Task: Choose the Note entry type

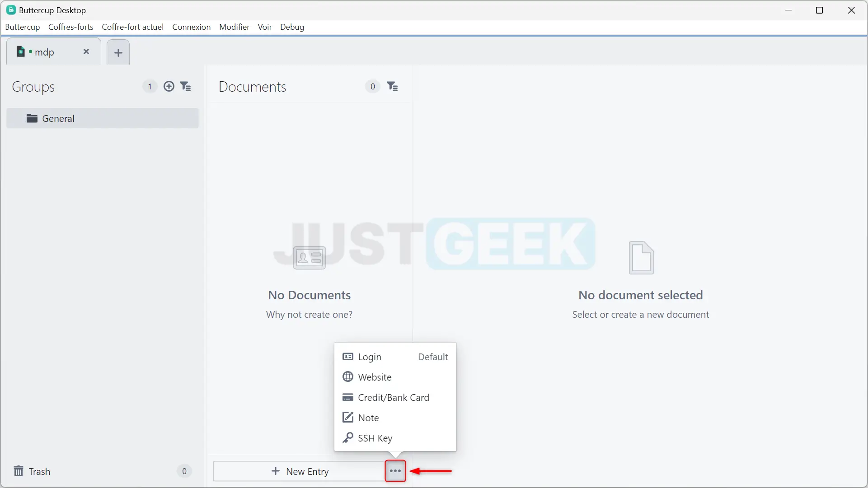Action: tap(395, 418)
